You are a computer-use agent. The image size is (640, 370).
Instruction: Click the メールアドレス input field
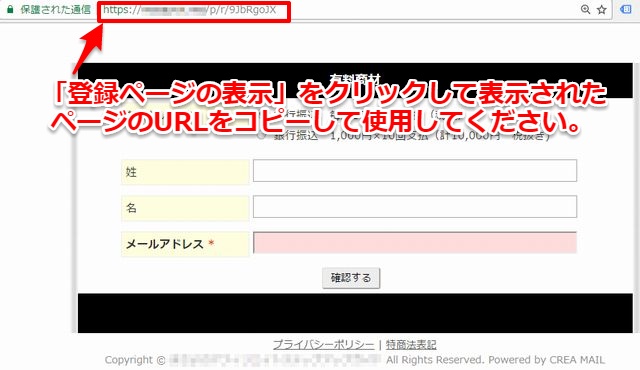(415, 243)
